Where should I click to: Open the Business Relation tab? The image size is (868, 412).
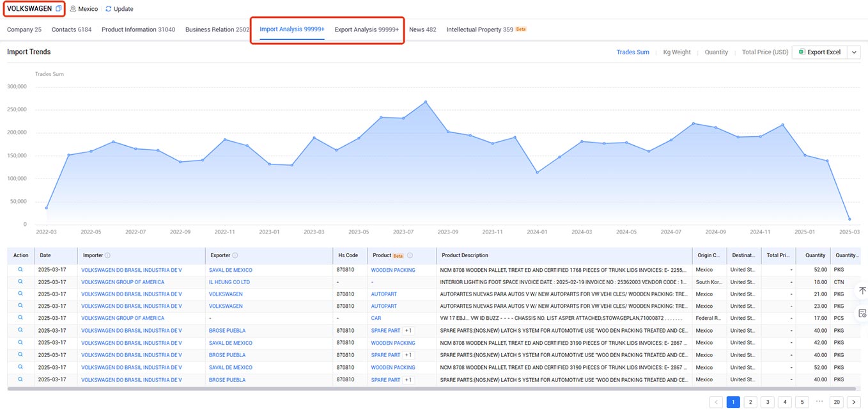point(217,29)
